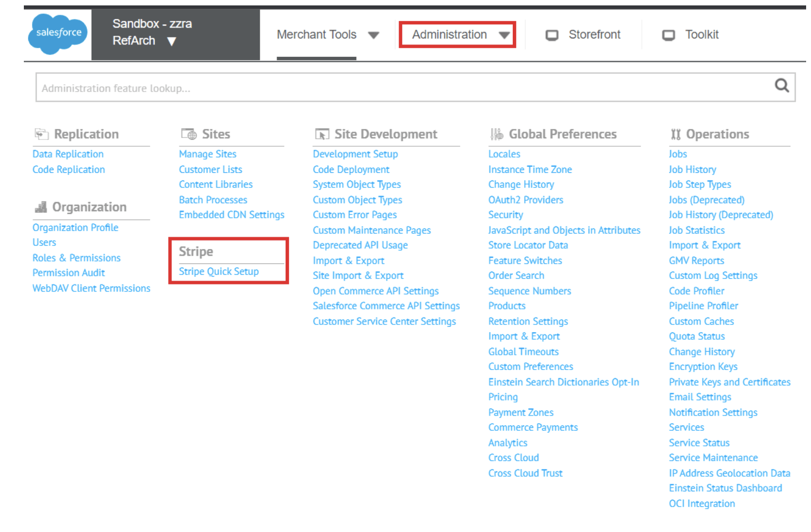This screenshot has height=532, width=811.
Task: Open Private Keys and Certificates
Action: click(x=730, y=382)
